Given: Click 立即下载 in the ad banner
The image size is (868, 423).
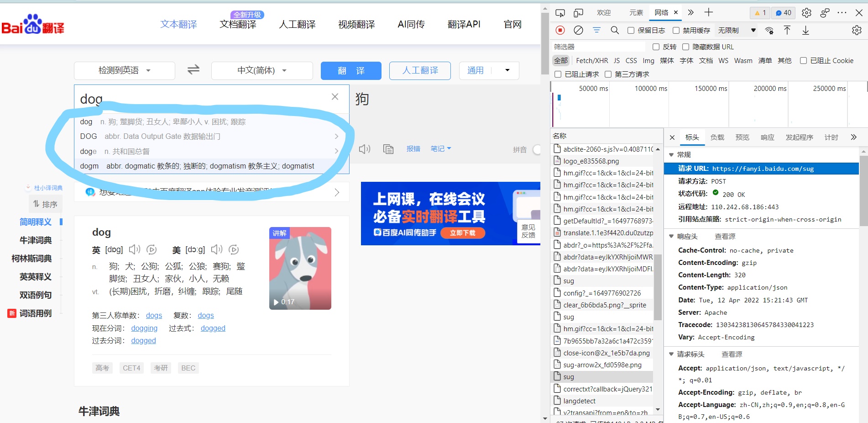Looking at the screenshot, I should click(463, 233).
